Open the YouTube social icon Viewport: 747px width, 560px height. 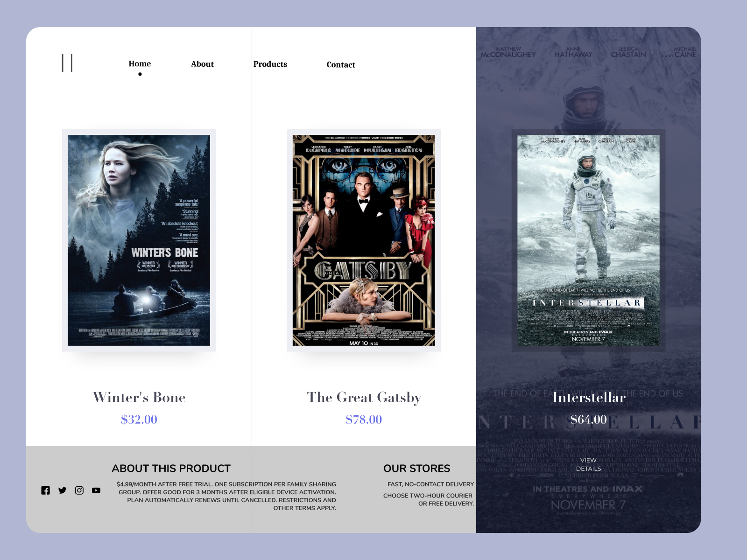click(96, 490)
